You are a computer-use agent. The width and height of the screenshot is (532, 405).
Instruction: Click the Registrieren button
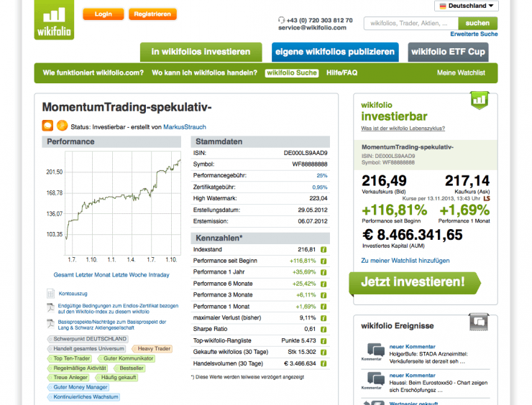[152, 14]
